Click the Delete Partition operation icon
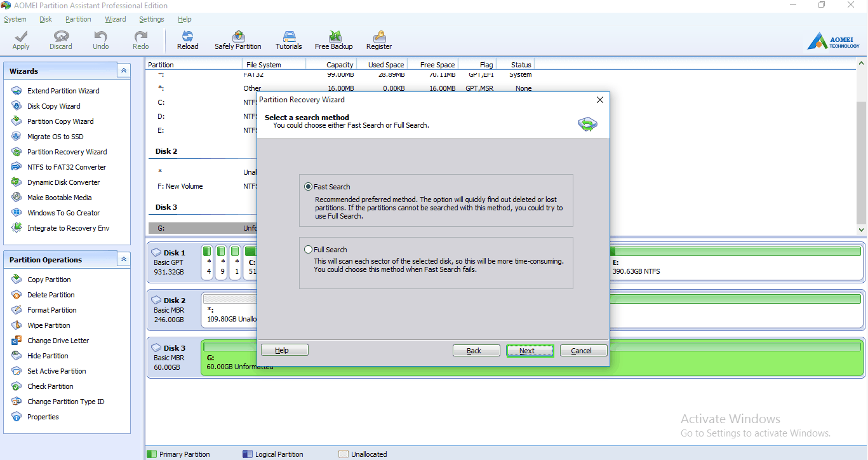Image resolution: width=868 pixels, height=460 pixels. tap(17, 295)
